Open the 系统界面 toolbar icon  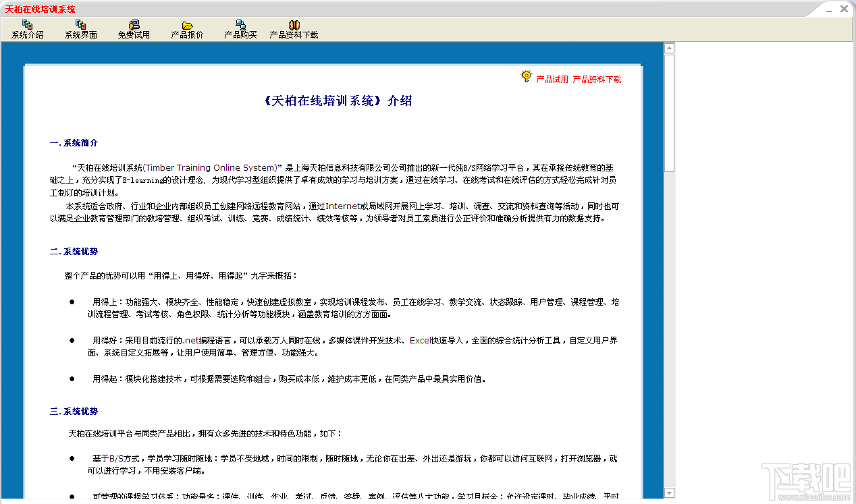click(81, 29)
